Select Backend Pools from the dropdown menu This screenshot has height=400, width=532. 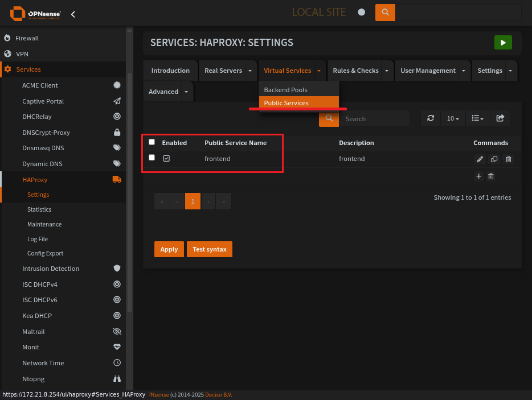(x=299, y=90)
